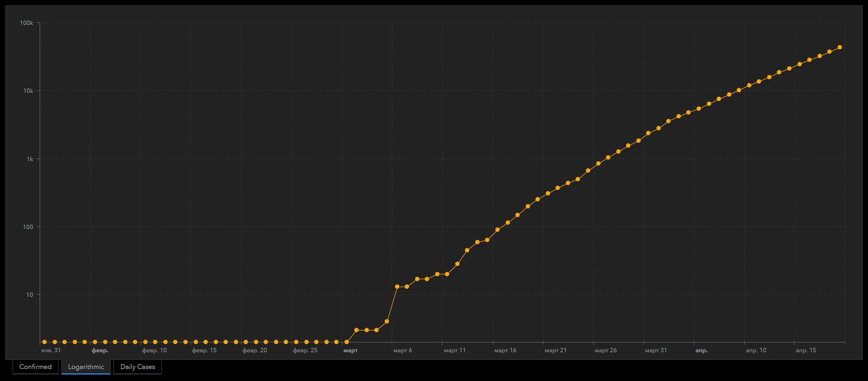Image resolution: width=868 pixels, height=381 pixels.
Task: Click the 'март 26' date label
Action: point(605,351)
